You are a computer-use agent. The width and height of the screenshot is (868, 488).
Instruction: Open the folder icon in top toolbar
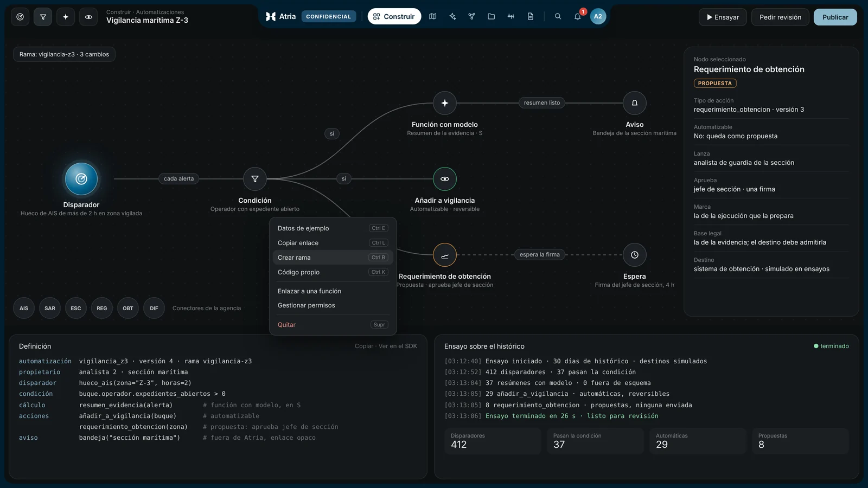click(492, 17)
